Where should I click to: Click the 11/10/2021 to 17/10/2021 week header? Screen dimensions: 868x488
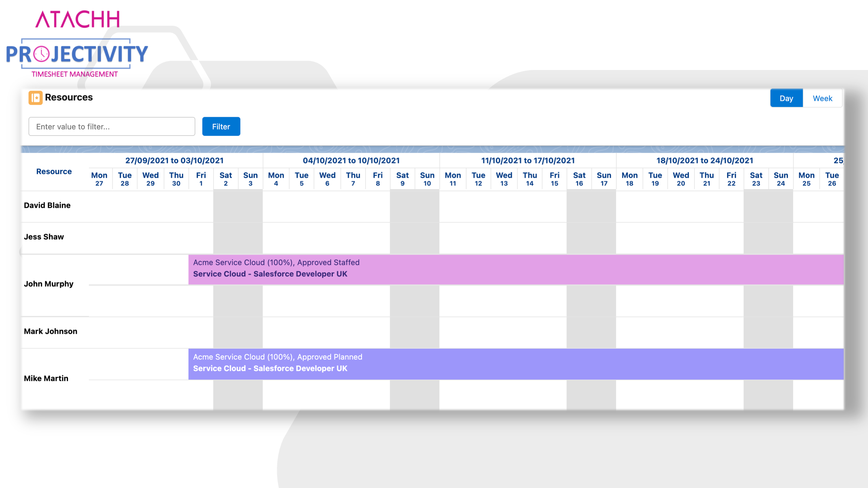[528, 160]
